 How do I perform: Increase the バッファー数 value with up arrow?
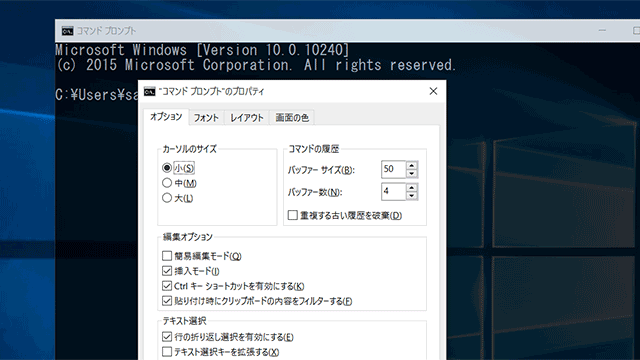tap(412, 188)
